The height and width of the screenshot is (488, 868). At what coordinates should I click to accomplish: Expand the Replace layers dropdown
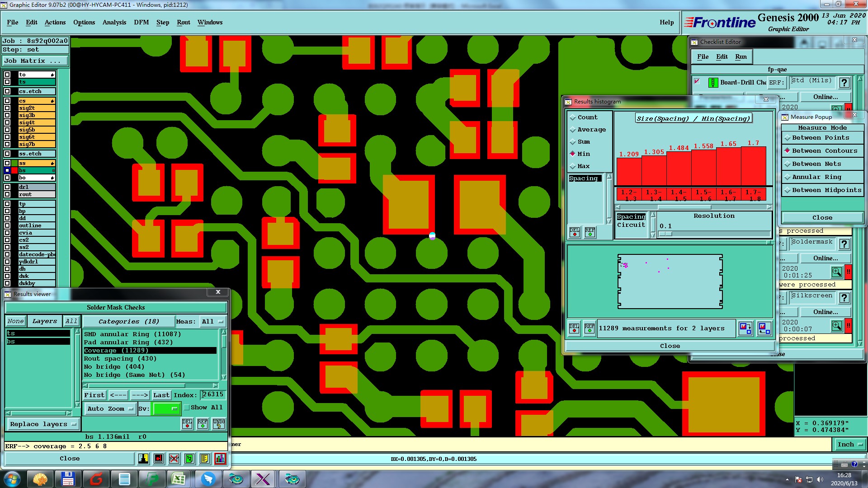point(43,424)
